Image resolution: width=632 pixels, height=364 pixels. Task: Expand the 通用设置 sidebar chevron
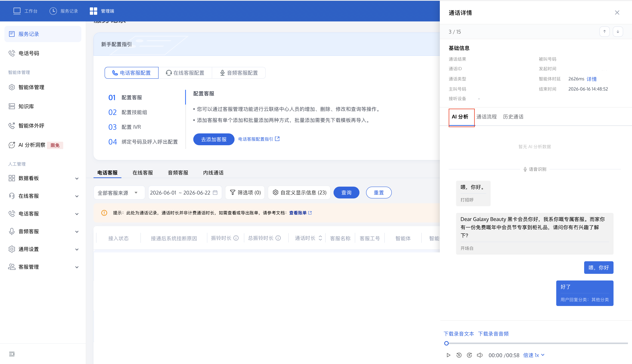point(77,249)
